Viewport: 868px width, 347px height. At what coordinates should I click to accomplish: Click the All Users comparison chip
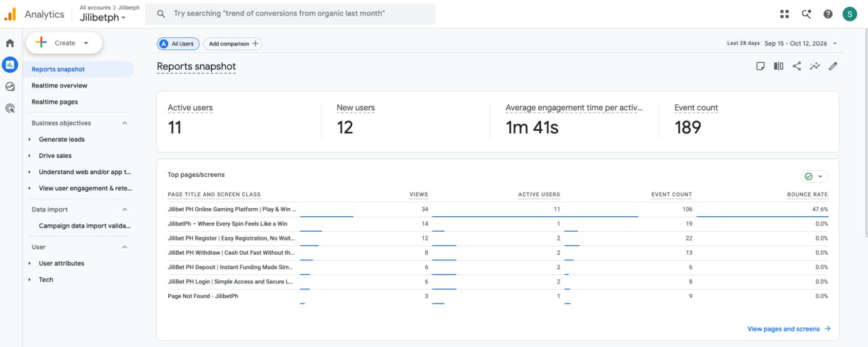[x=178, y=43]
